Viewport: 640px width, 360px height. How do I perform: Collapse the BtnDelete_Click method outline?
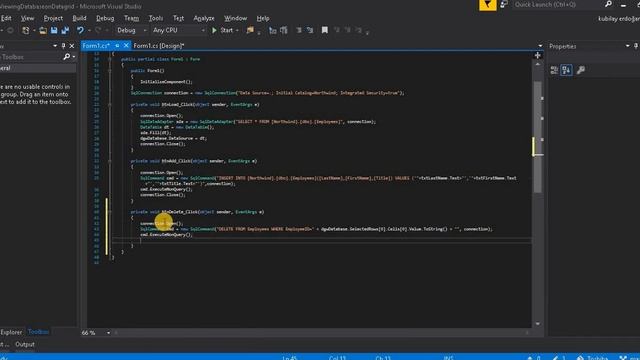click(x=109, y=212)
